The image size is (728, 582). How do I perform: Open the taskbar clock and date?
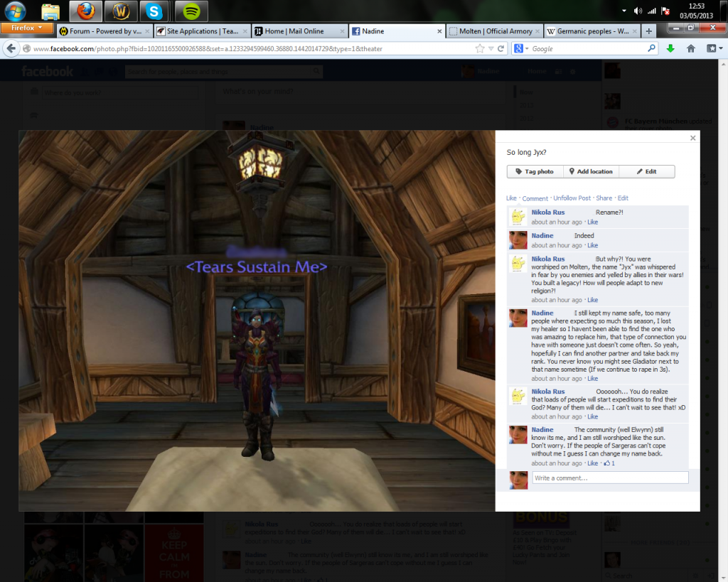coord(697,11)
